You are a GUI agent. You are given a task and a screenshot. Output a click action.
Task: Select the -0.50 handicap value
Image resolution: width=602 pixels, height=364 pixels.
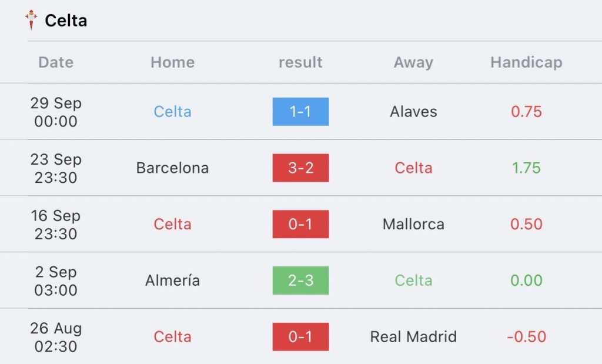[x=526, y=337]
